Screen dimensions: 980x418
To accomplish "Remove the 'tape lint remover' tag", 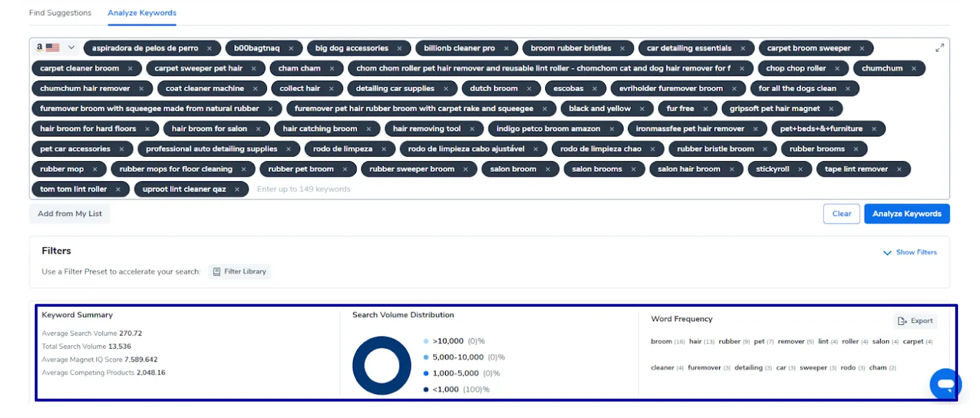I will pos(899,170).
